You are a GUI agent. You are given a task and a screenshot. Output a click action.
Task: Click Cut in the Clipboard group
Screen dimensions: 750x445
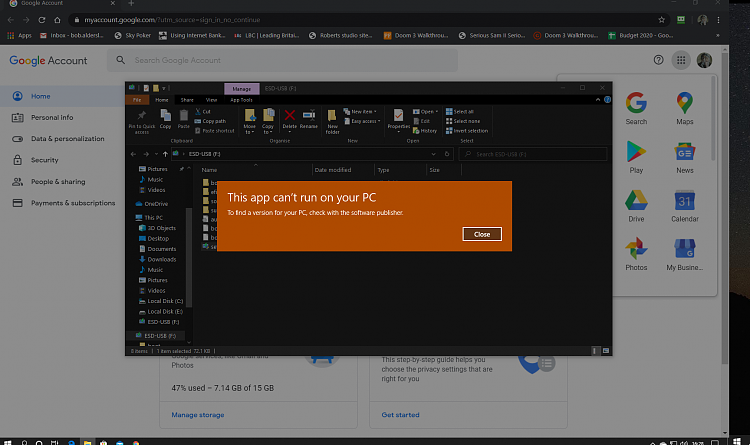(203, 111)
